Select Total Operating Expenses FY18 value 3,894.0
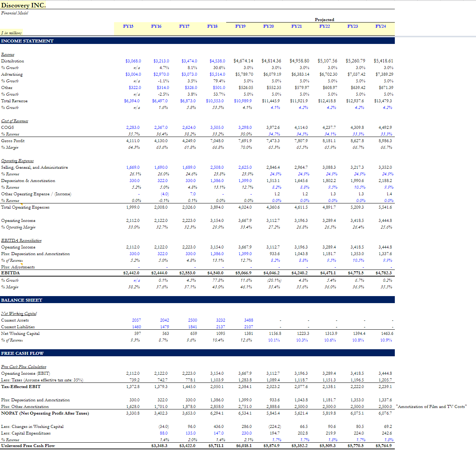Screen dimensions: 476x453 tap(217, 207)
